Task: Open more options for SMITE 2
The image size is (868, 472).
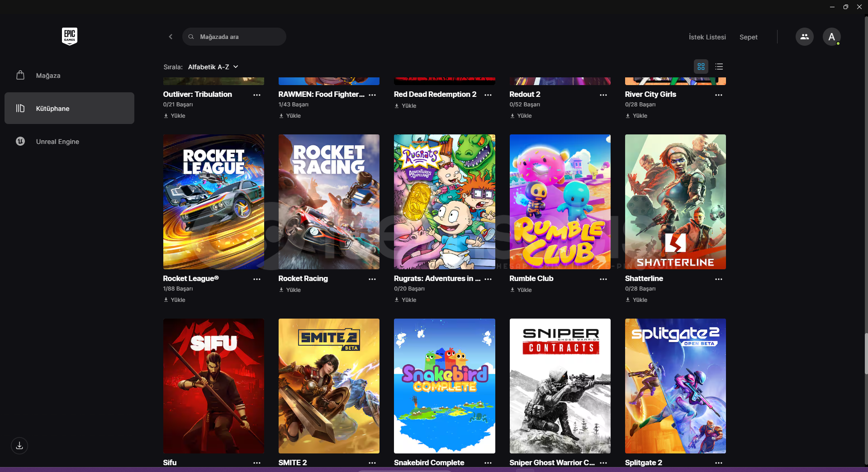Action: point(372,463)
